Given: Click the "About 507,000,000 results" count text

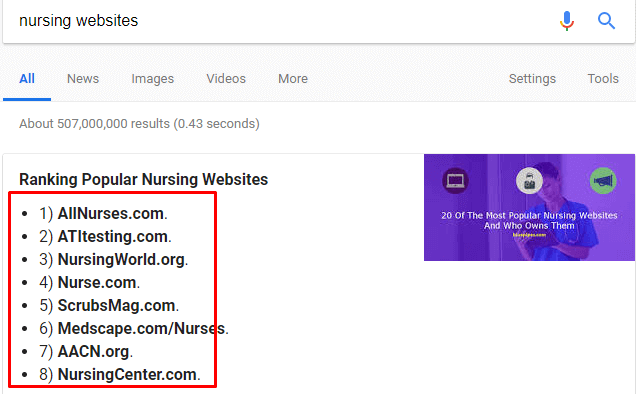Looking at the screenshot, I should tap(139, 124).
